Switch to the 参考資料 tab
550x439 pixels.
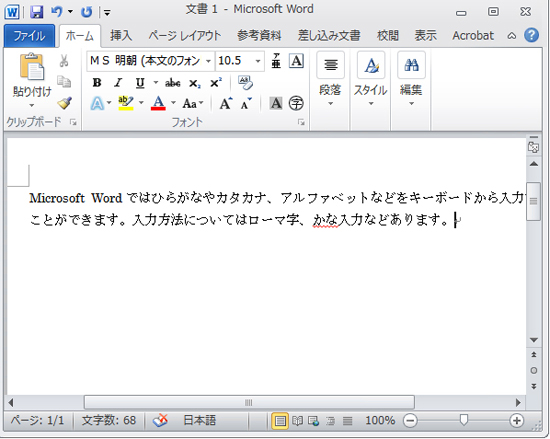point(259,36)
